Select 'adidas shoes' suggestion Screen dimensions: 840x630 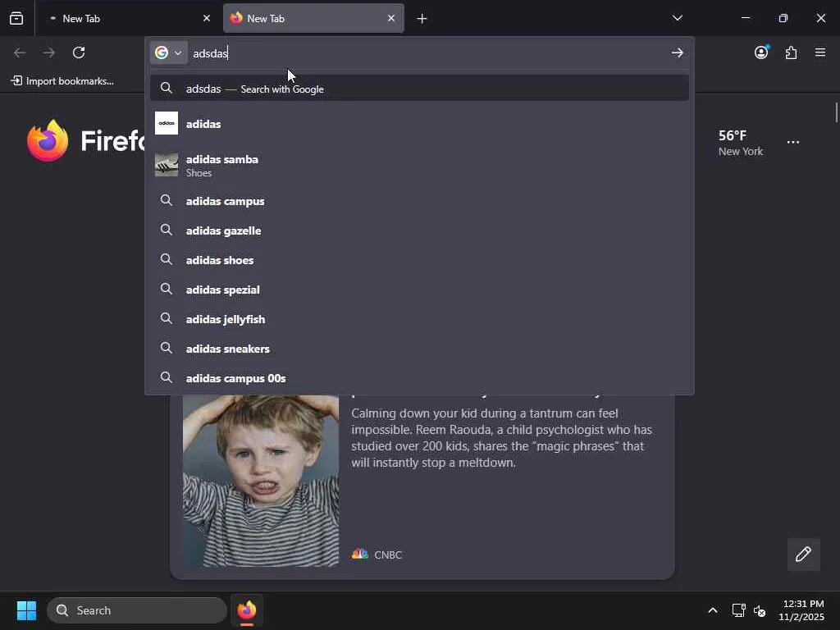419,260
